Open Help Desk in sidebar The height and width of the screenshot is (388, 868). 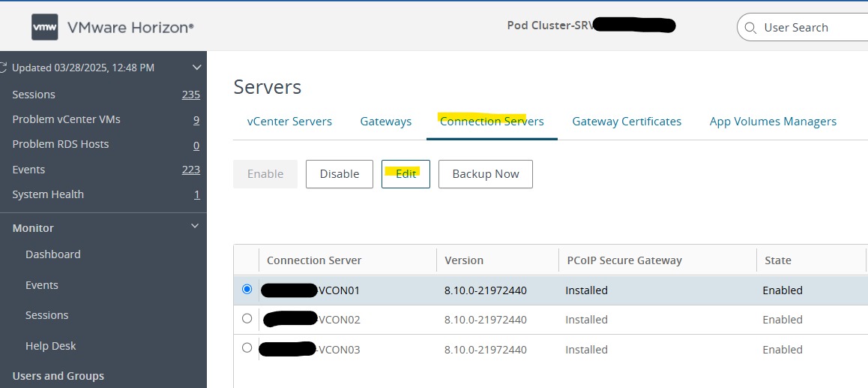50,346
